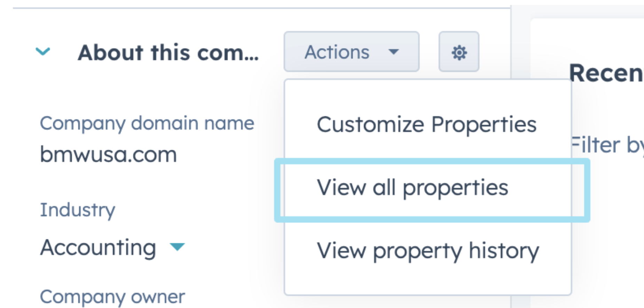Image resolution: width=644 pixels, height=308 pixels.
Task: Click the Industry property label
Action: (x=77, y=210)
